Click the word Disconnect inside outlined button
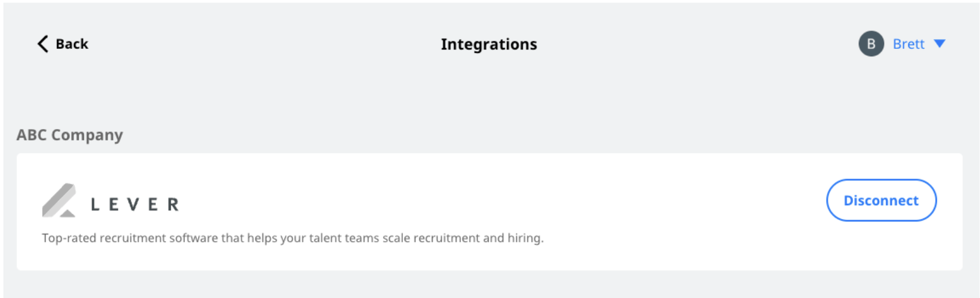This screenshot has width=980, height=298. (881, 201)
